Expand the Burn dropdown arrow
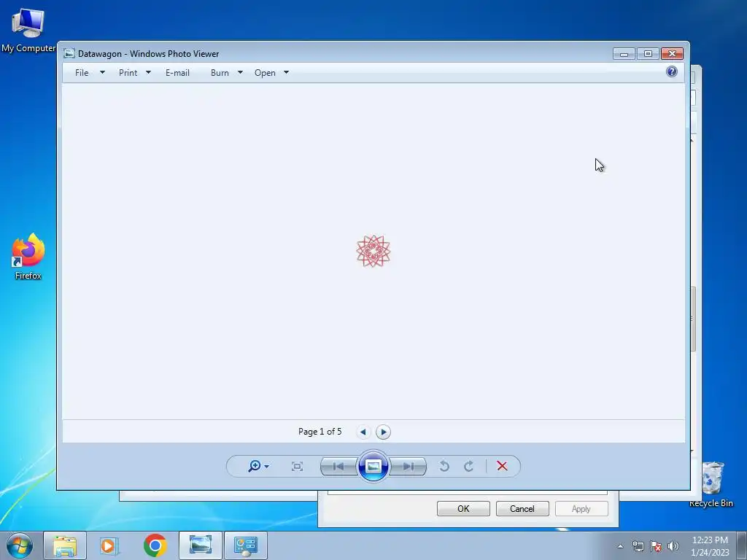Viewport: 747px width, 560px height. 240,72
